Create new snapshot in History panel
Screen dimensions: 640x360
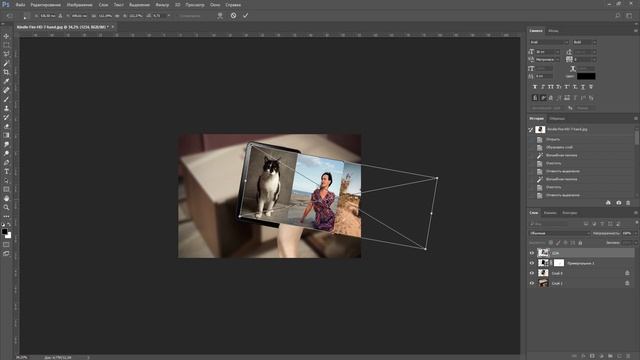[x=618, y=203]
